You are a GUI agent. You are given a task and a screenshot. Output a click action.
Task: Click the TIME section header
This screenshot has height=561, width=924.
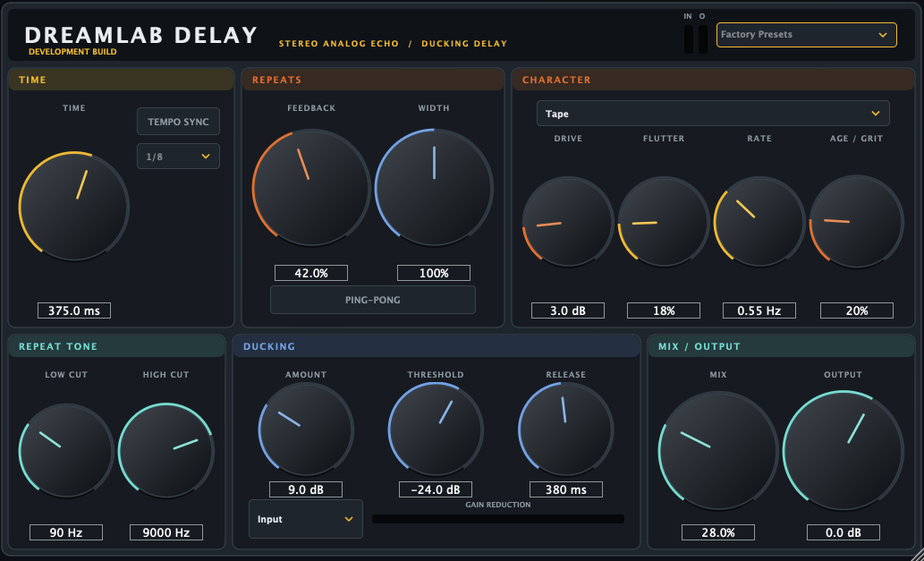point(122,80)
